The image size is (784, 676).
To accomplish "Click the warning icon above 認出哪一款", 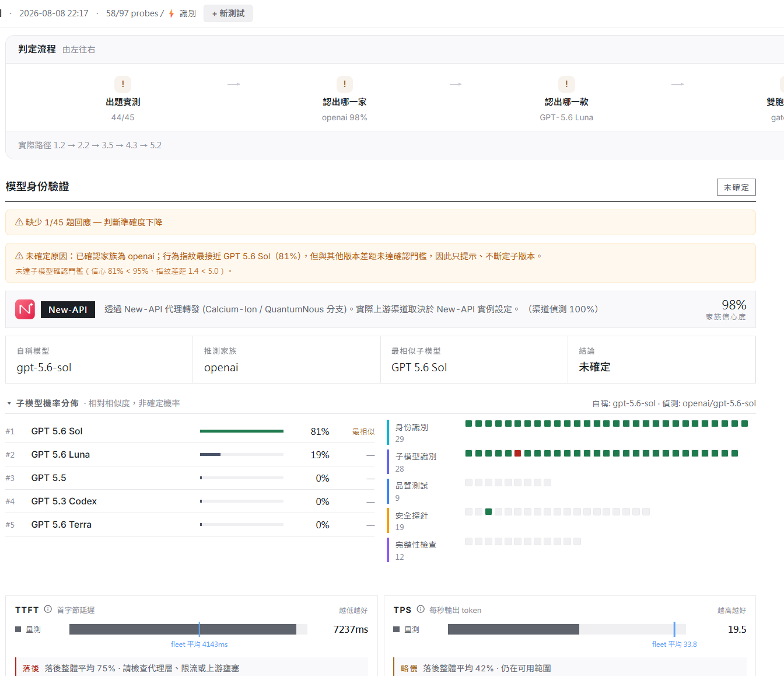I will pos(566,84).
